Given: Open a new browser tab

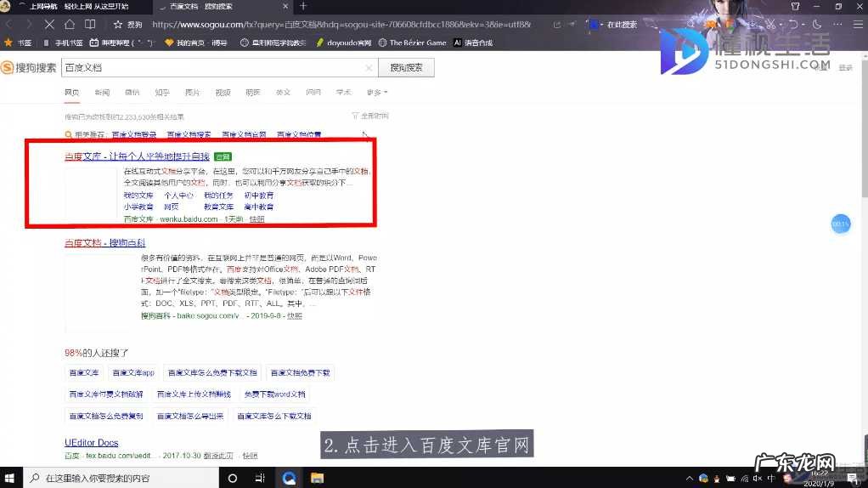Looking at the screenshot, I should point(303,6).
